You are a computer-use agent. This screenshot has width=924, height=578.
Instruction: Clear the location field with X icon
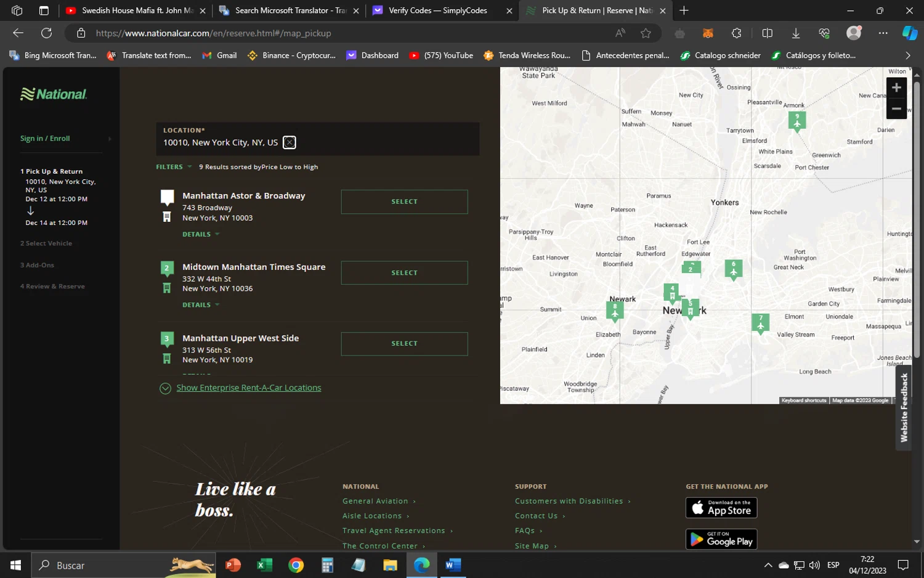click(290, 142)
